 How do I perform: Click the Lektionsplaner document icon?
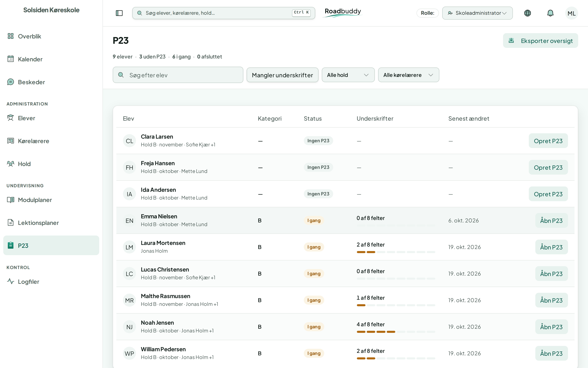(x=10, y=222)
